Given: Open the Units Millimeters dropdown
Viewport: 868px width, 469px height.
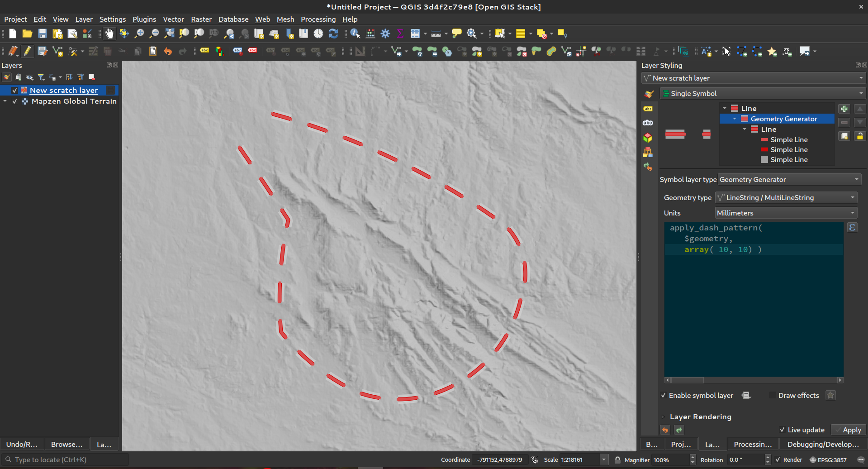Looking at the screenshot, I should pyautogui.click(x=786, y=213).
